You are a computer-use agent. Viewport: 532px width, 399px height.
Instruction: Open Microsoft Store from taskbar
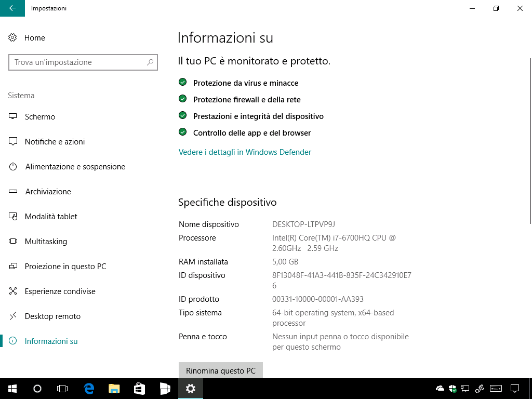point(139,389)
